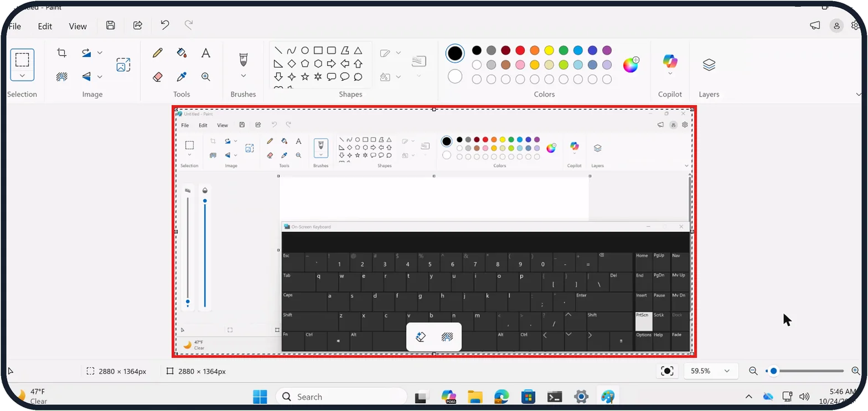868x411 pixels.
Task: Click the Save icon
Action: tap(111, 25)
